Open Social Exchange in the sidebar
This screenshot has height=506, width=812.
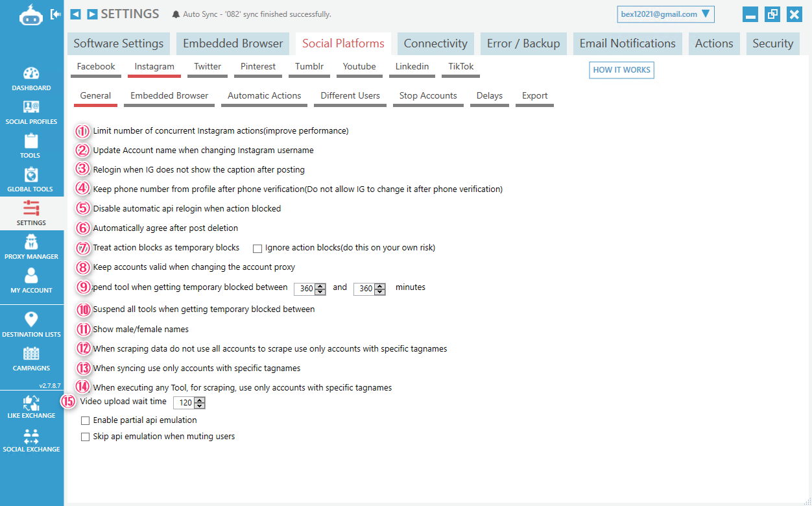(x=31, y=440)
